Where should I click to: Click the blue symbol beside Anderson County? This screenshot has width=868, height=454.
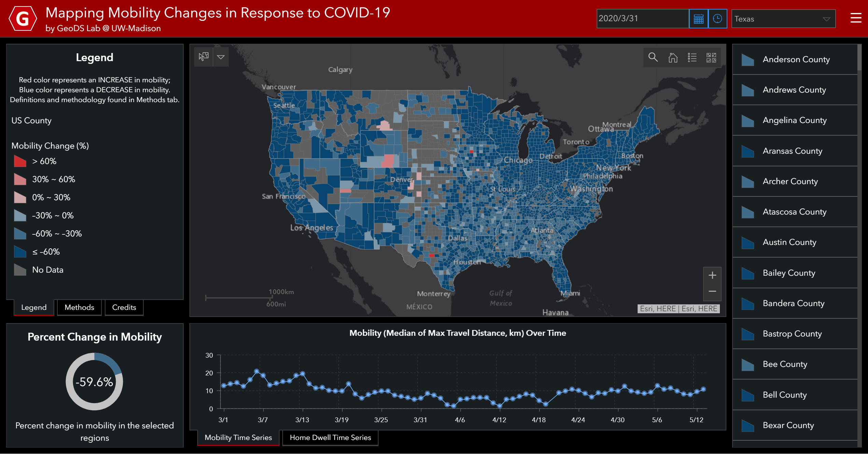point(748,60)
